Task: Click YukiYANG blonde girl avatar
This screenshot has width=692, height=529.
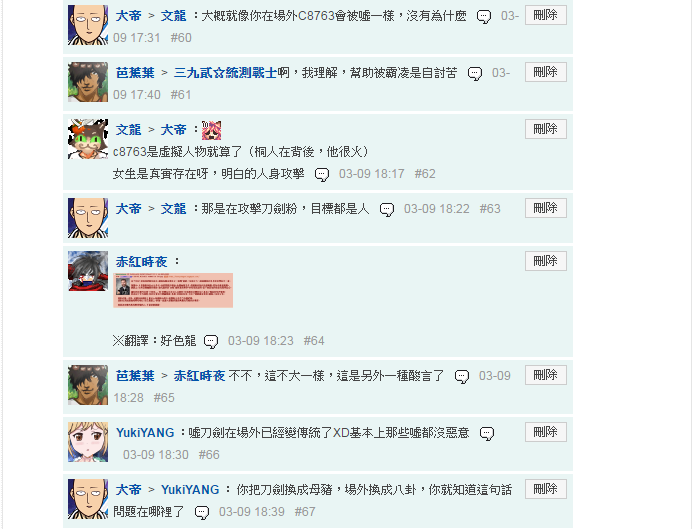Action: [x=88, y=442]
